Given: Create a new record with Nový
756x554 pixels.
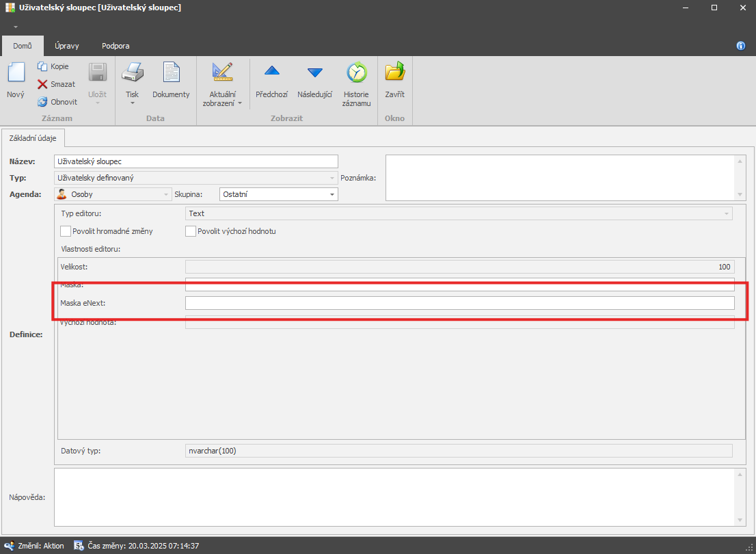Looking at the screenshot, I should tap(16, 81).
